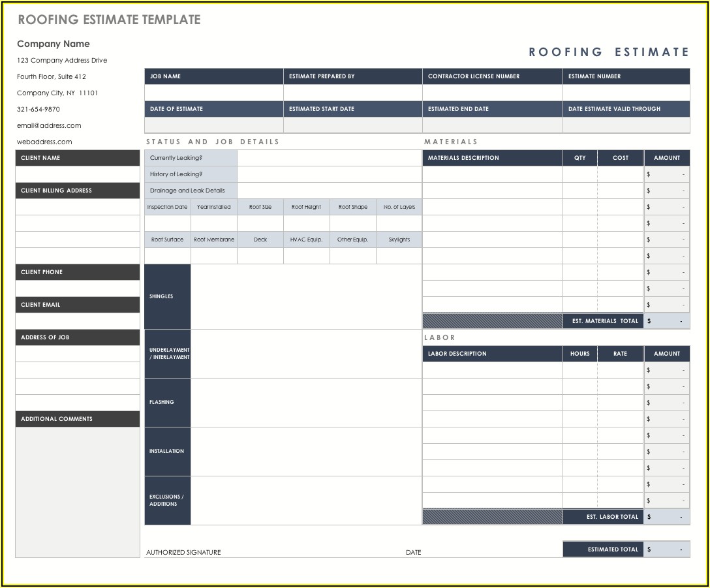Select the Client Email blank field

point(78,321)
